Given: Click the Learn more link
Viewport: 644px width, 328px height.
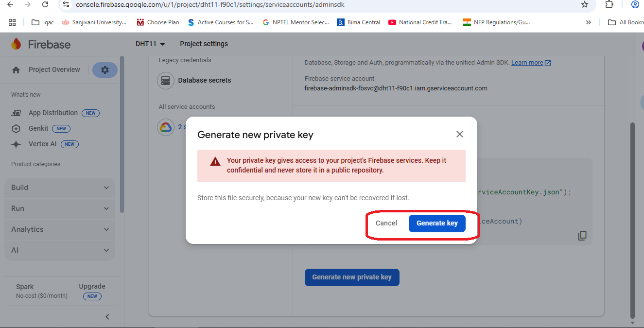Looking at the screenshot, I should point(527,63).
